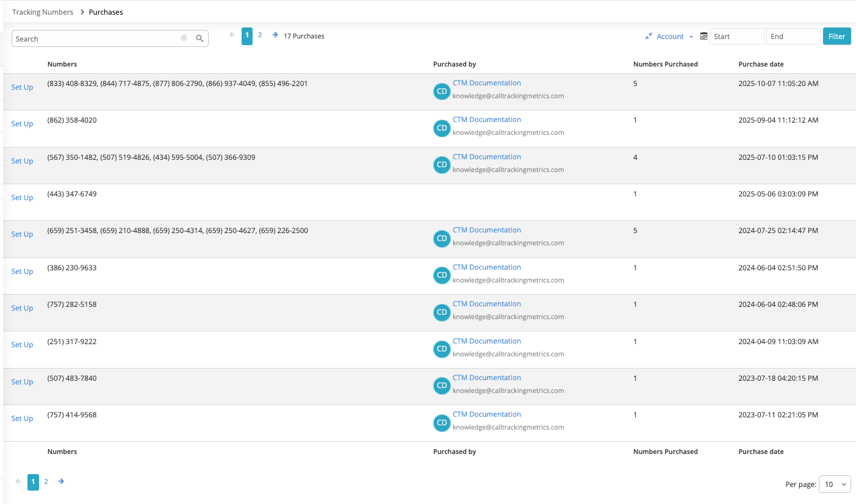Click CD avatar for the 2025-10-07 purchase
This screenshot has height=504, width=856.
[442, 92]
